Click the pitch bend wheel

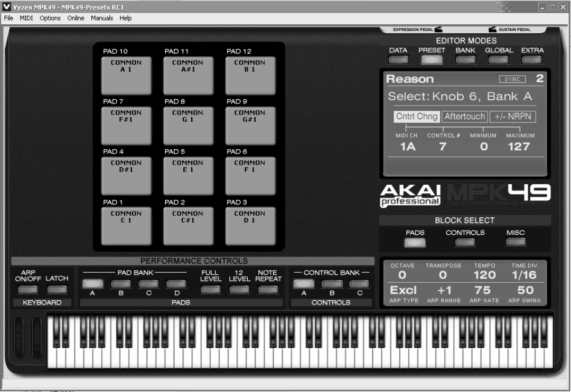[x=19, y=337]
